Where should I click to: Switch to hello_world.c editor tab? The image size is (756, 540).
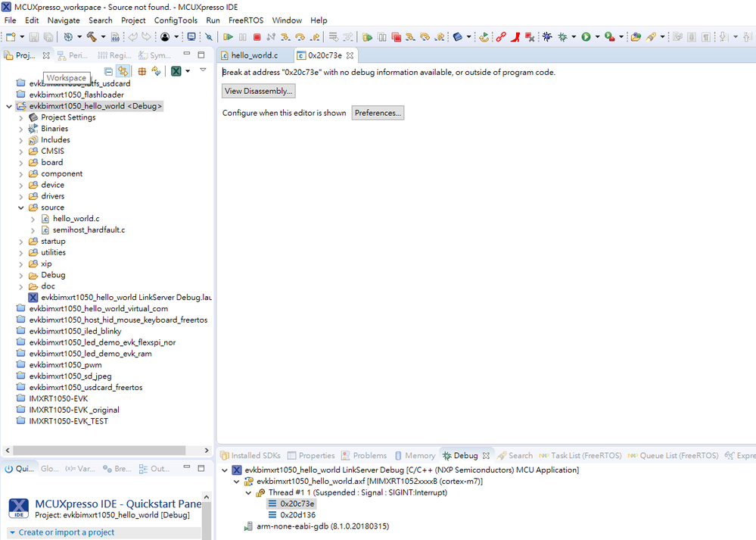[x=254, y=55]
